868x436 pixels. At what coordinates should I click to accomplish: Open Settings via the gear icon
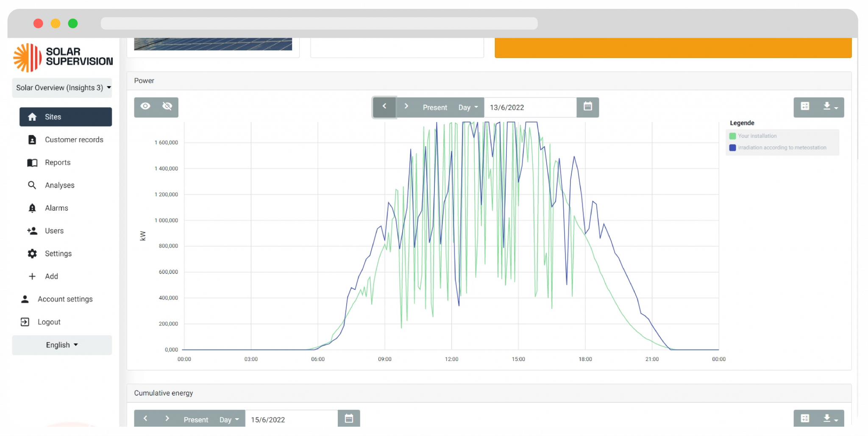point(32,253)
